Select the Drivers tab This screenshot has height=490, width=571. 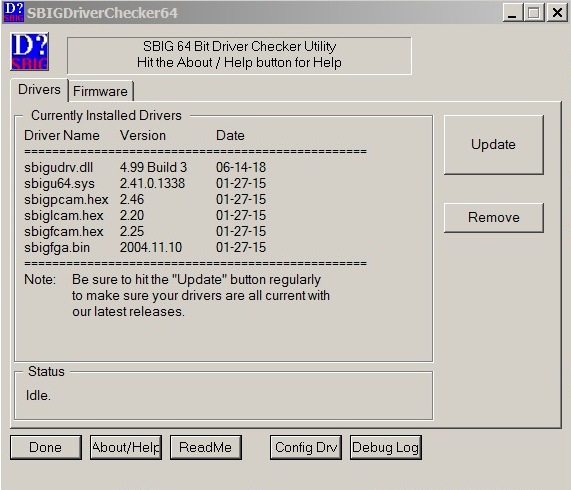[39, 90]
